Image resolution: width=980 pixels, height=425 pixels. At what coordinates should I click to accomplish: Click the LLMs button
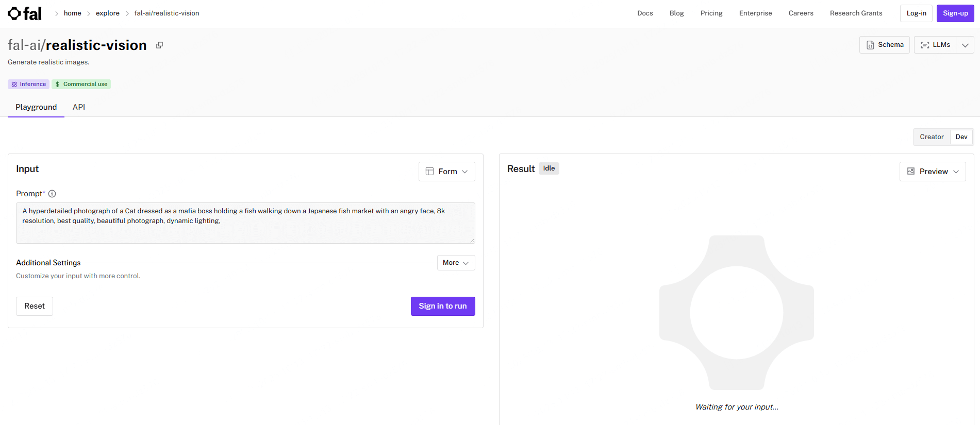(935, 45)
